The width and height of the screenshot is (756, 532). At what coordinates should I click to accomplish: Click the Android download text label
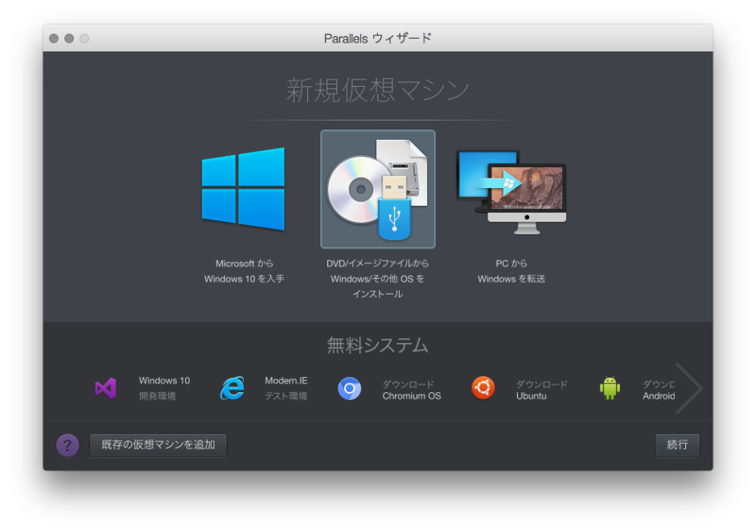point(659,390)
